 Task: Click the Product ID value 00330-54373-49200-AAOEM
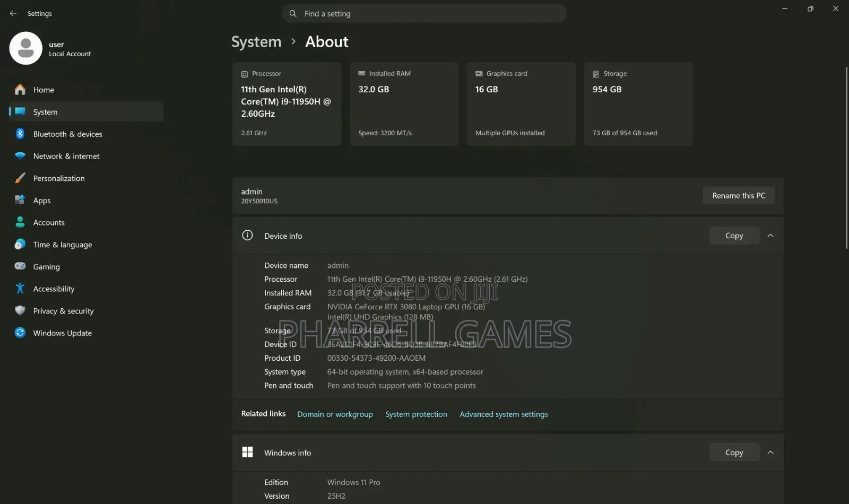tap(376, 358)
